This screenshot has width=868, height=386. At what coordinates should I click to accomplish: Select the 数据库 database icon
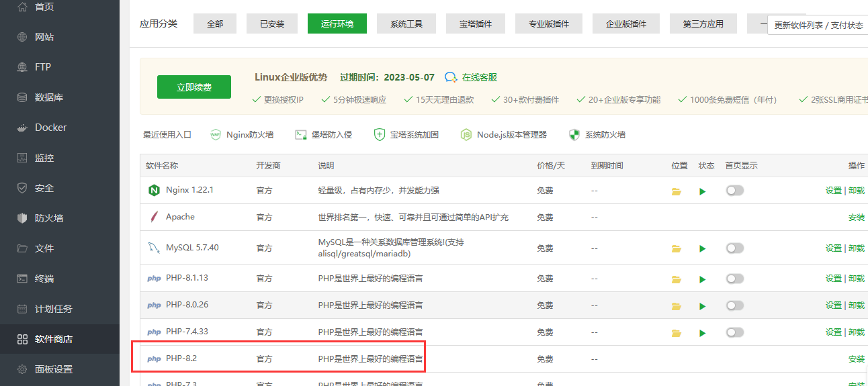point(22,97)
